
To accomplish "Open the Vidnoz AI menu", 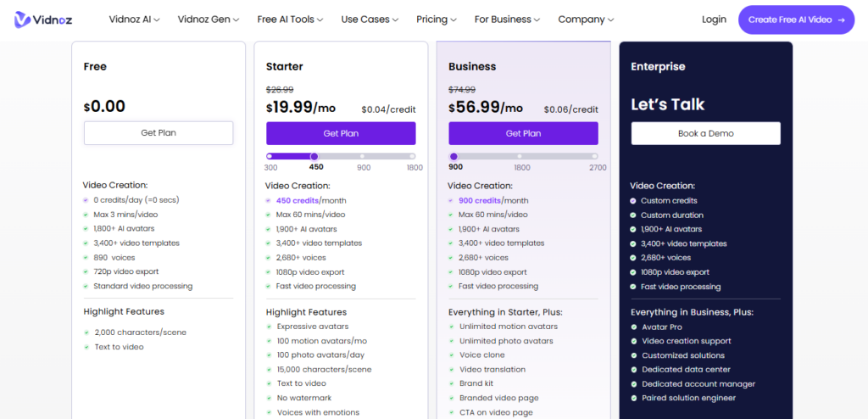I will tap(135, 20).
